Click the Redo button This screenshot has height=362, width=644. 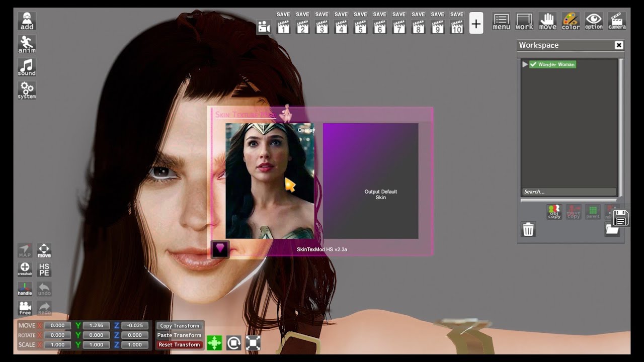[x=44, y=308]
